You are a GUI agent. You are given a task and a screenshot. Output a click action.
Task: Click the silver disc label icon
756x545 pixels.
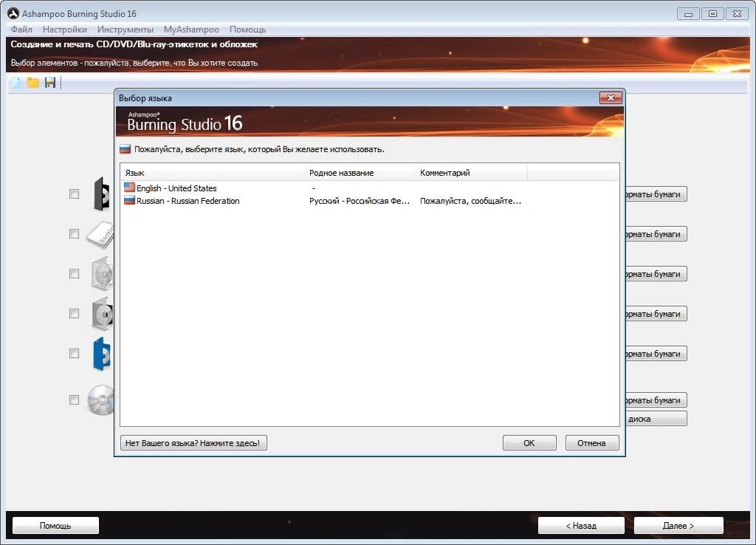[x=100, y=400]
